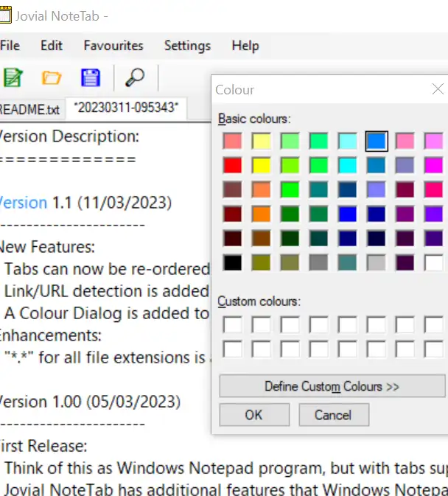Click the New document toolbar icon
This screenshot has height=496, width=448.
coord(13,77)
